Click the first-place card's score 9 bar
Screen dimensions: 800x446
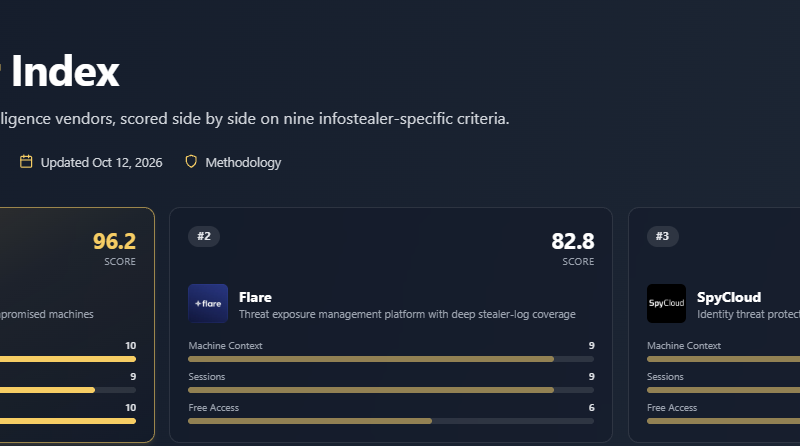pyautogui.click(x=68, y=390)
